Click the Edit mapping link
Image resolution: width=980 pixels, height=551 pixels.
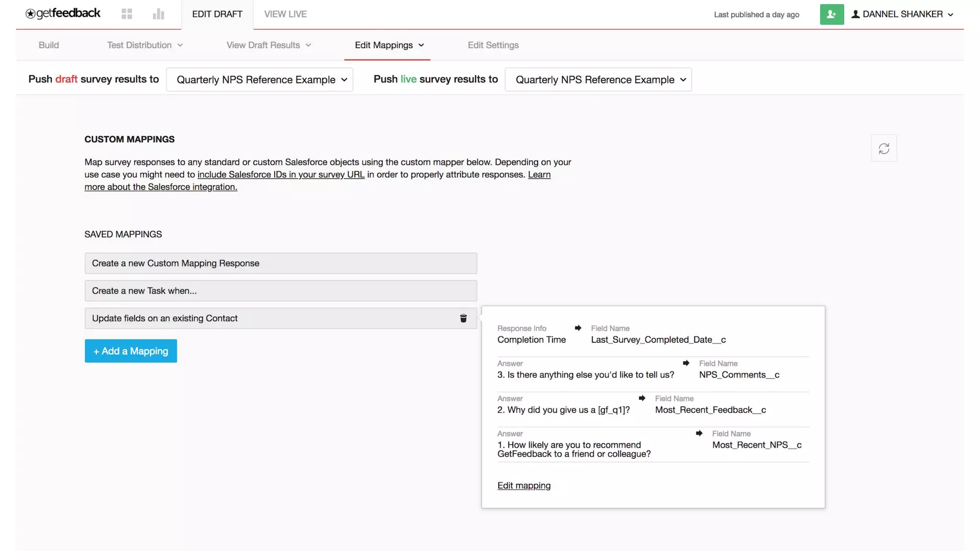(524, 485)
